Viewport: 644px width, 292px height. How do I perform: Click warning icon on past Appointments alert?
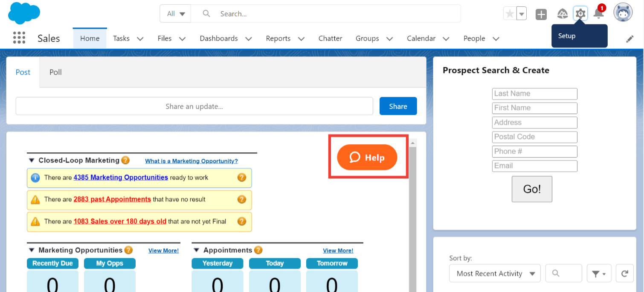point(35,199)
